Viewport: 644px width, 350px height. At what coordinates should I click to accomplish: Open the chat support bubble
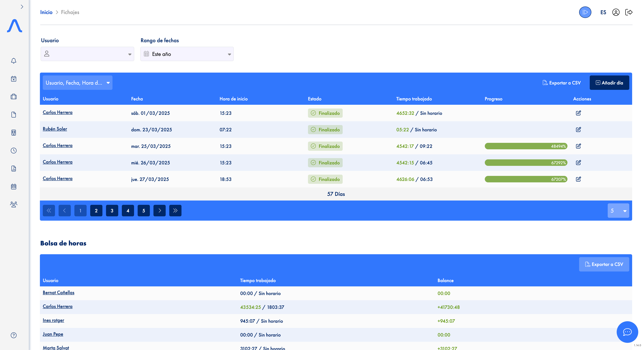627,332
